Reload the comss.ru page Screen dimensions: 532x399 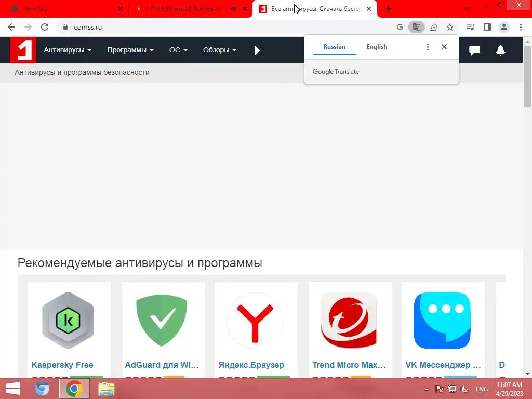click(x=45, y=27)
